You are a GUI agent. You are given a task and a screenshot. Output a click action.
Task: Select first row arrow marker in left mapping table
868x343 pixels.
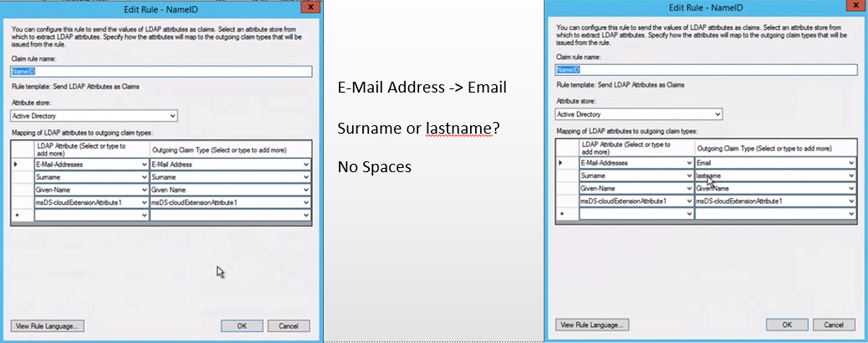pyautogui.click(x=16, y=164)
